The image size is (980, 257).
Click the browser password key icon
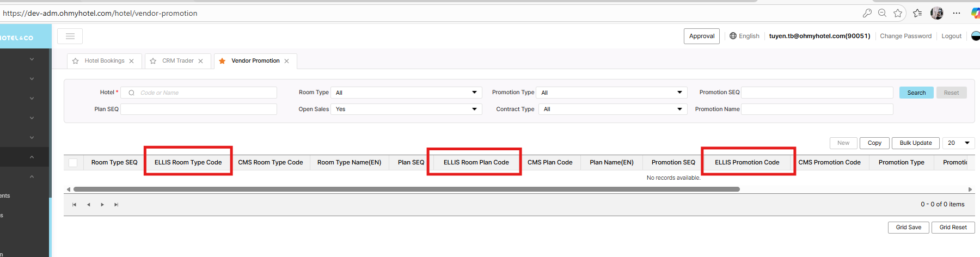(867, 13)
